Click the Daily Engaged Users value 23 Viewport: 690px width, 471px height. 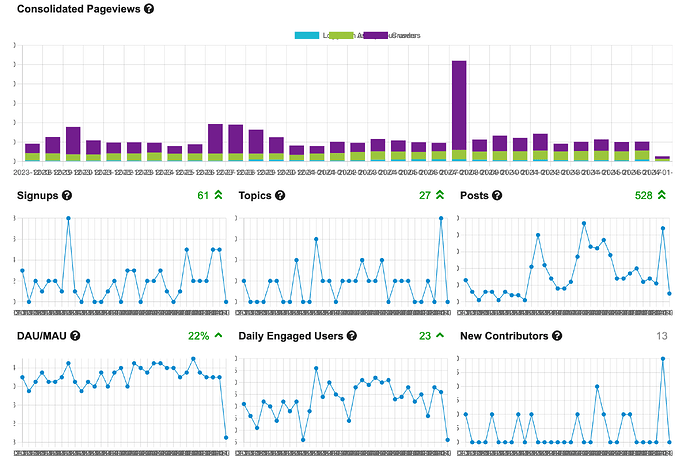tap(425, 336)
